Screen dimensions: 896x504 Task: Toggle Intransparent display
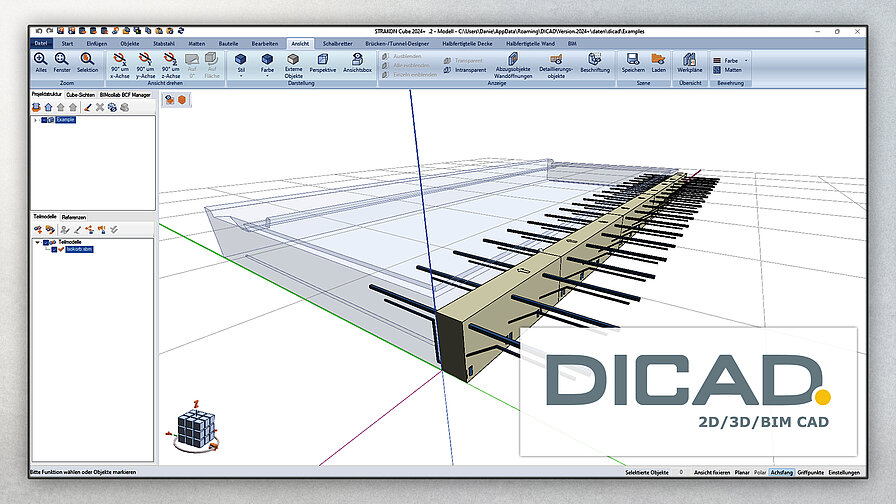[465, 70]
